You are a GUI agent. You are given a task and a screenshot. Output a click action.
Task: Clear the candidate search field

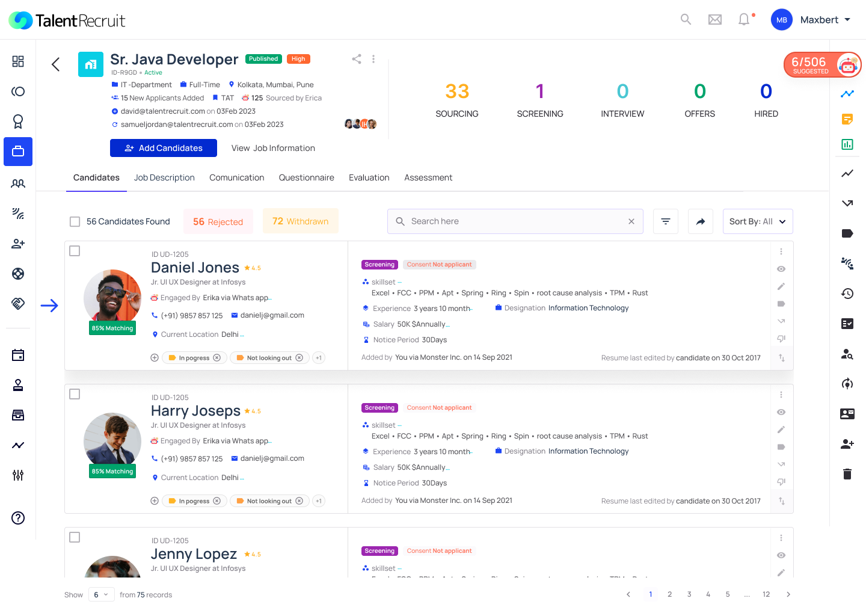pos(631,221)
